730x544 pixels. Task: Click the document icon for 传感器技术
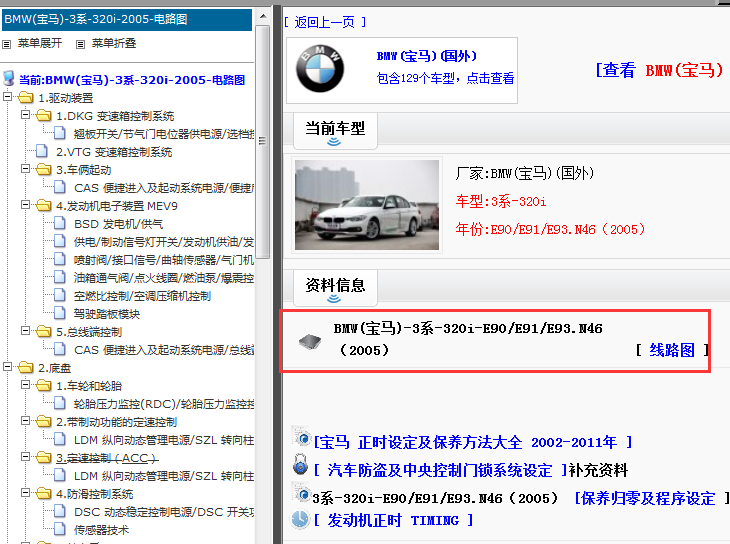coord(60,530)
